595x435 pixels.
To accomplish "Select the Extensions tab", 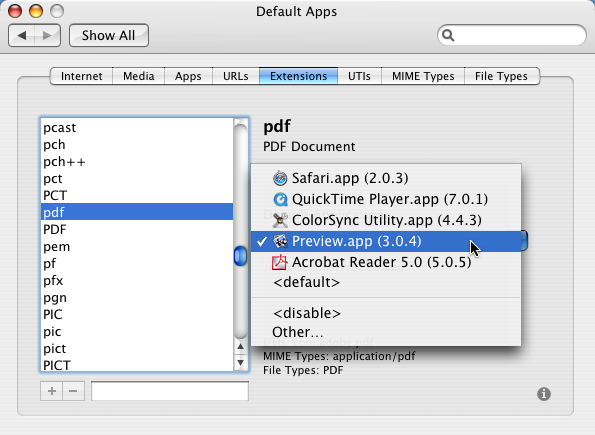I will coord(298,76).
